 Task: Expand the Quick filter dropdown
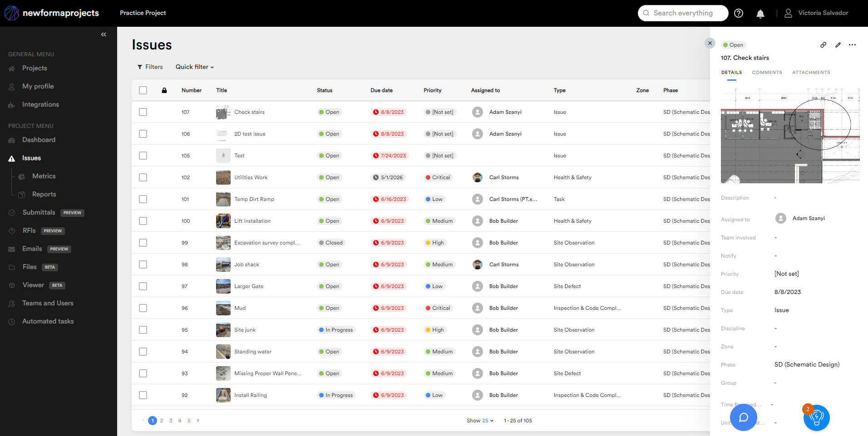[194, 67]
